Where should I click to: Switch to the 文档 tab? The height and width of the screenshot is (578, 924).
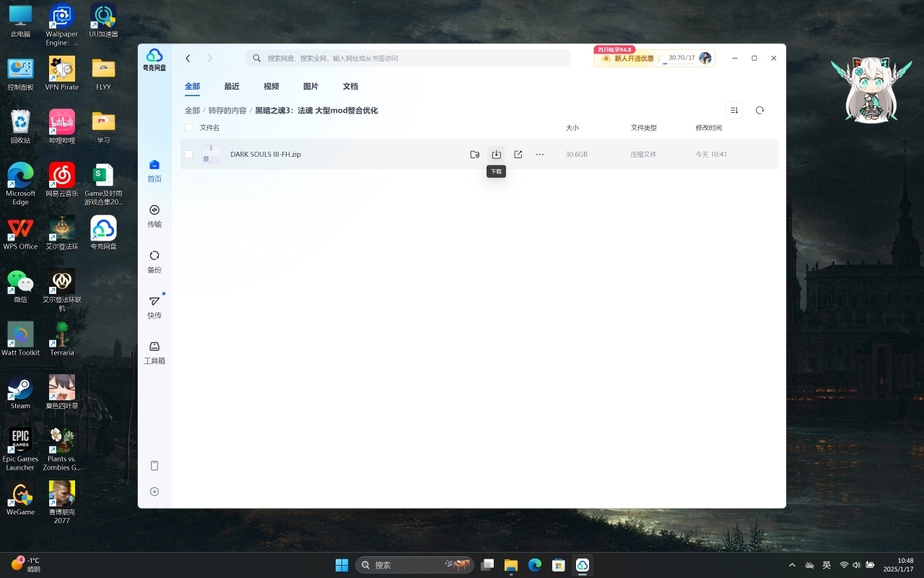tap(351, 86)
